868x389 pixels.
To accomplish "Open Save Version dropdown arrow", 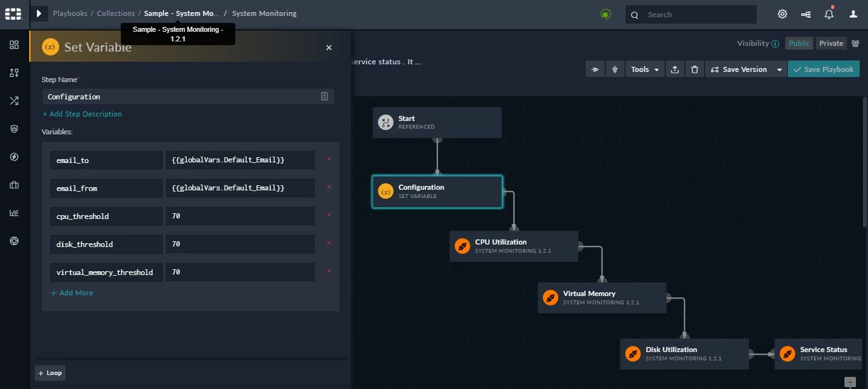I will pyautogui.click(x=780, y=69).
